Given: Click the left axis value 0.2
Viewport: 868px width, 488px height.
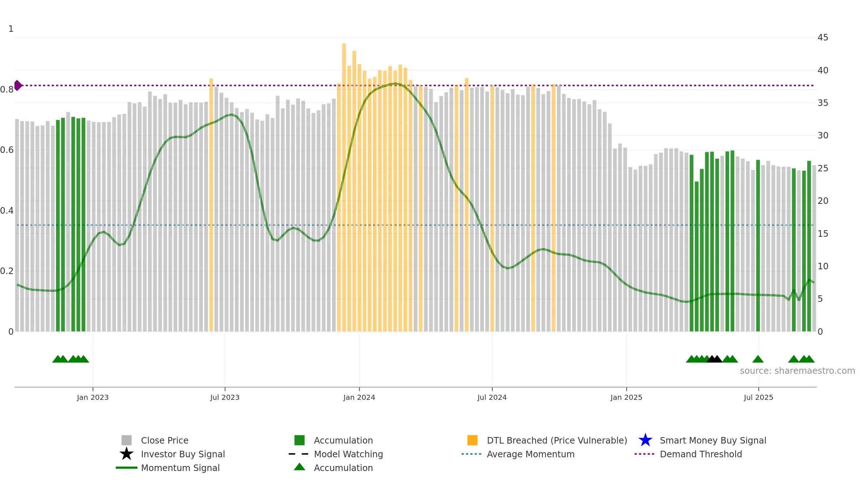Looking at the screenshot, I should click(7, 271).
